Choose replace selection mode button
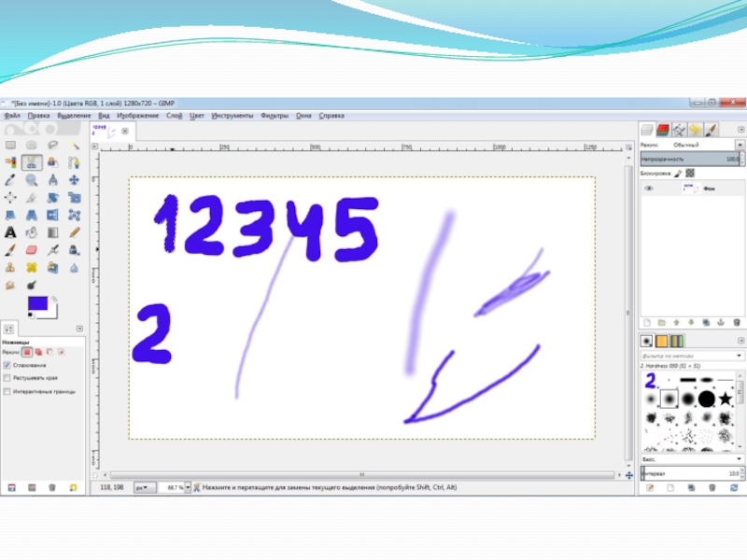This screenshot has width=747, height=560. tap(27, 353)
